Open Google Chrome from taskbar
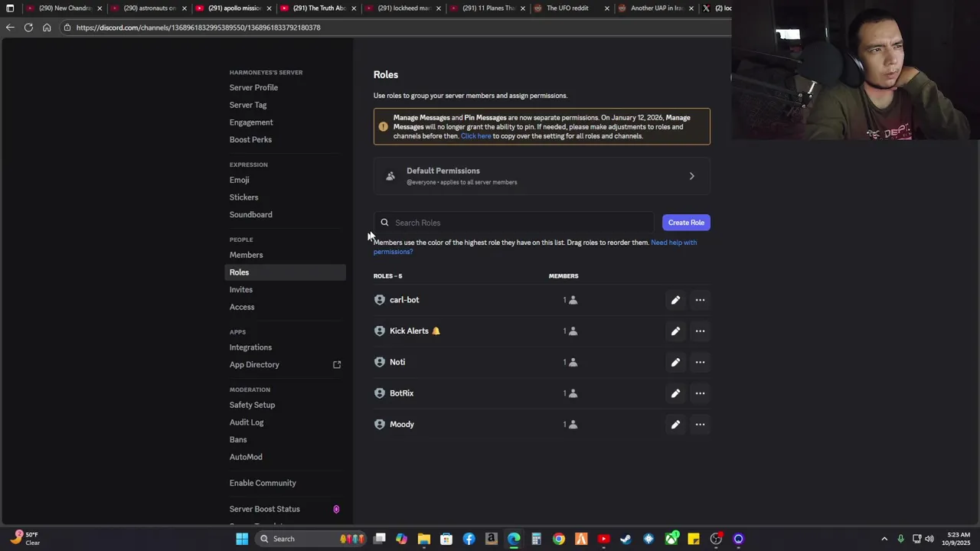 (559, 539)
